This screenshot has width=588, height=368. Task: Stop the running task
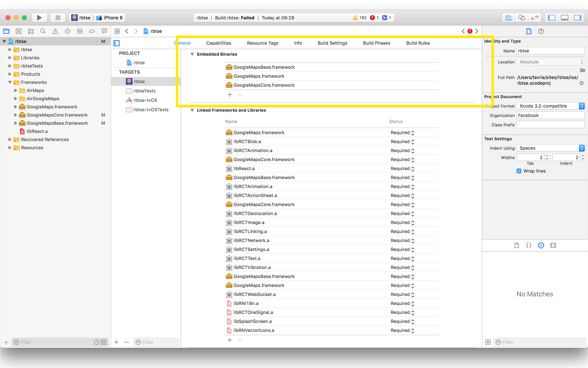click(58, 18)
